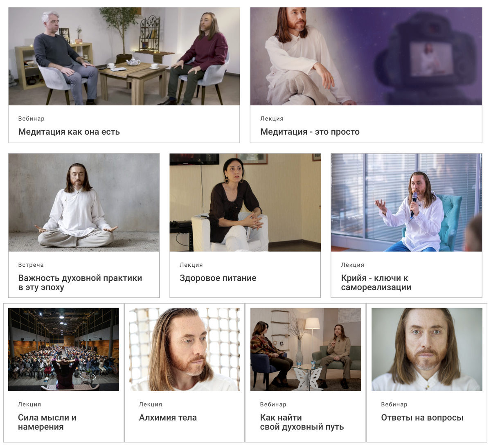Select the "Встреча" category label

tap(31, 265)
